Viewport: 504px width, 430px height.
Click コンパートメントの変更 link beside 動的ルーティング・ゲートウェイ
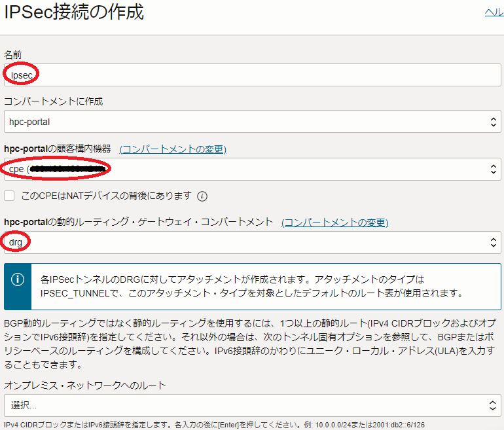click(x=334, y=223)
